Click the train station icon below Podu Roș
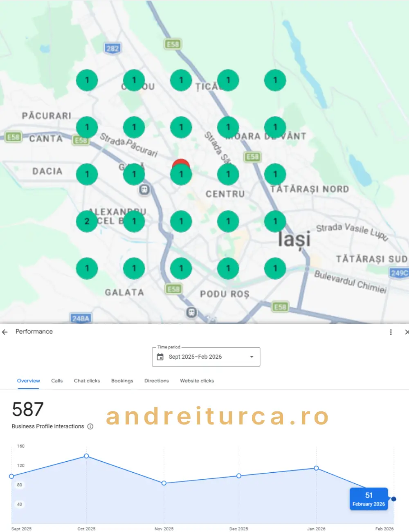The image size is (409, 532). [x=191, y=312]
